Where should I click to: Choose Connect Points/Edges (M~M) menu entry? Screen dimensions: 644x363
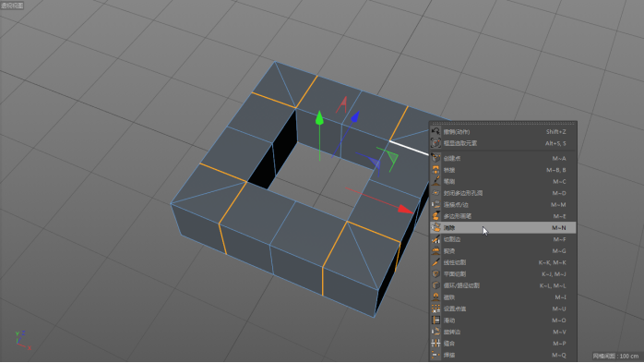503,204
